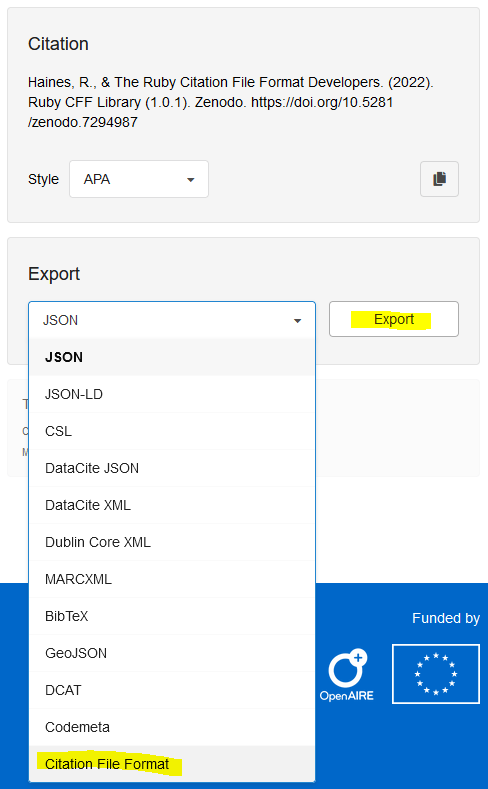
Task: Click the OpenAIRE logo
Action: pos(347,675)
